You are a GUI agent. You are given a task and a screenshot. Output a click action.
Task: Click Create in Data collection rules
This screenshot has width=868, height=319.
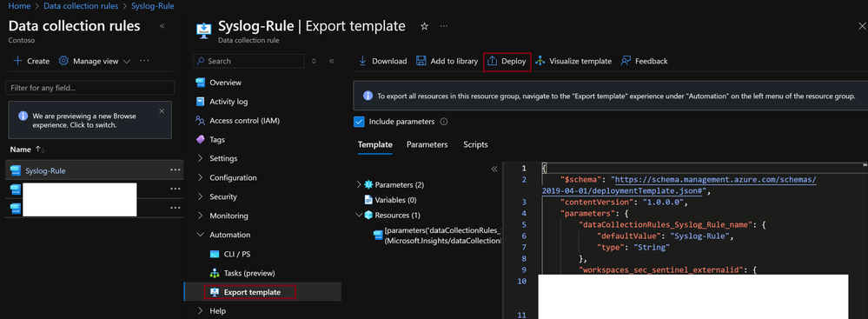click(31, 62)
